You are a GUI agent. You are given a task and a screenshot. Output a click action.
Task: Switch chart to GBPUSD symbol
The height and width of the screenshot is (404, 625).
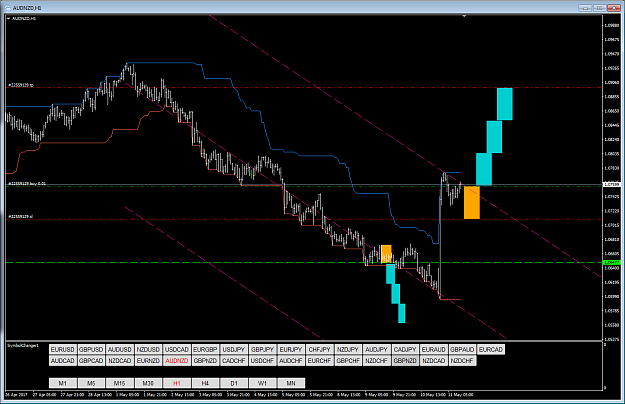point(91,349)
